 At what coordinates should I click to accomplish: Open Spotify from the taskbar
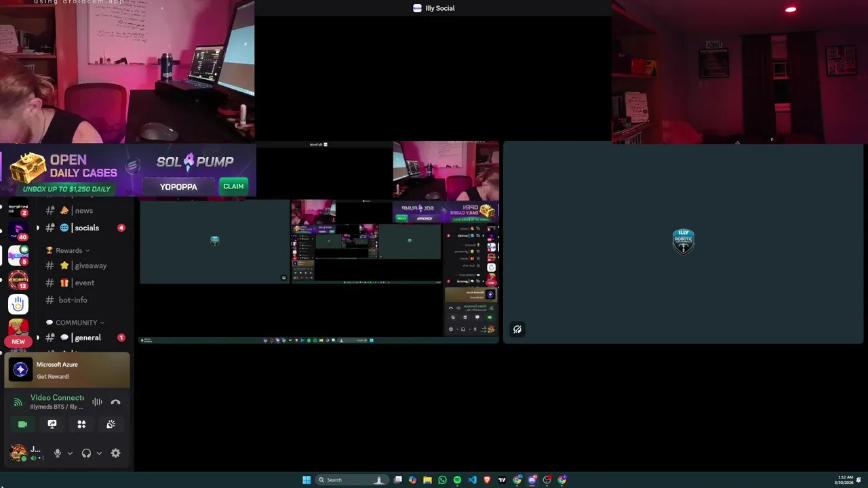(x=457, y=480)
